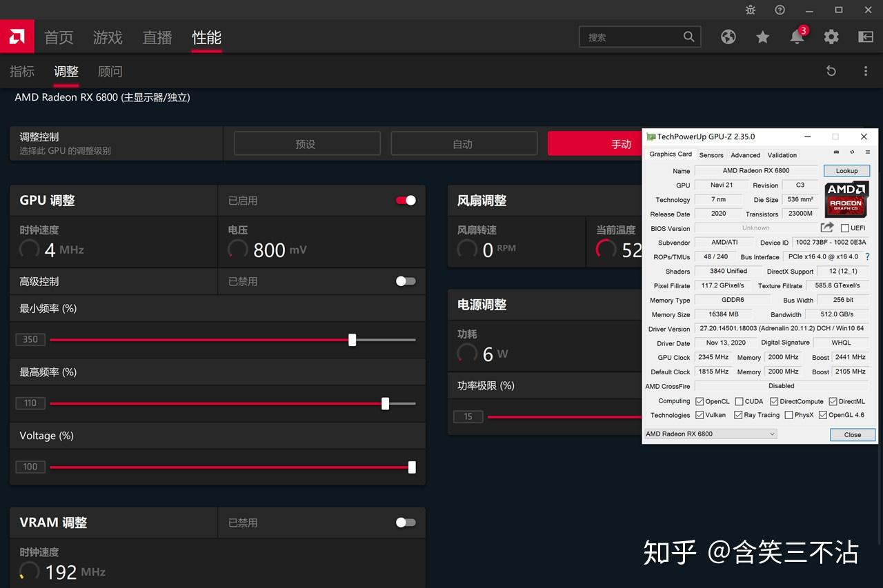
Task: Click the reset tuning undo arrow icon
Action: pyautogui.click(x=831, y=71)
